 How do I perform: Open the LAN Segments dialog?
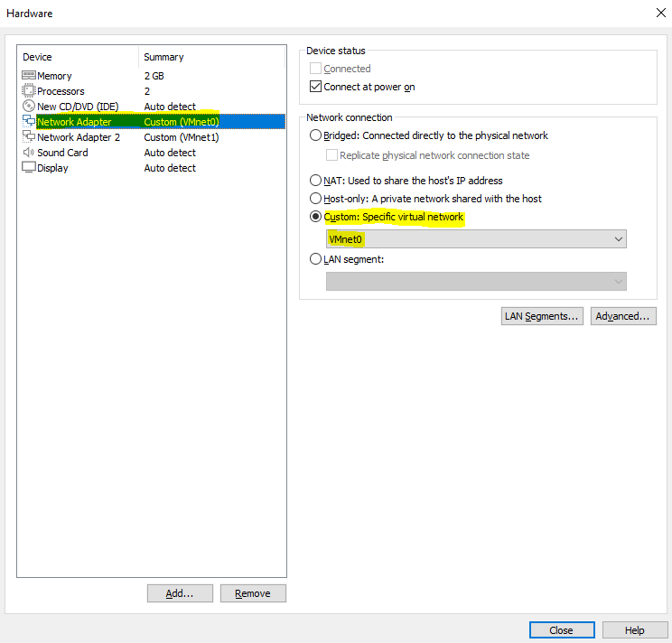(542, 316)
